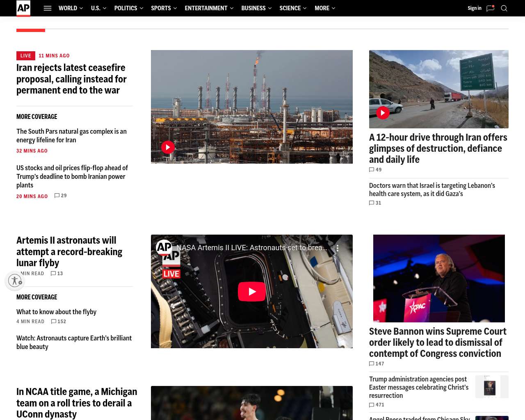Open the NCAA basketball player photo

coord(252,403)
